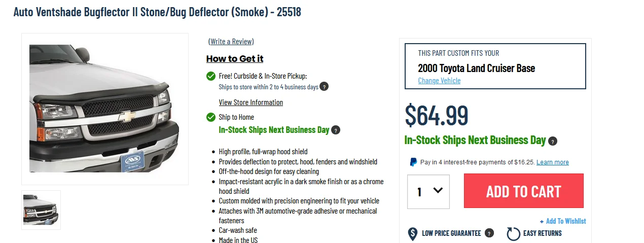
Task: Click the main bug deflector product image
Action: coord(104,109)
